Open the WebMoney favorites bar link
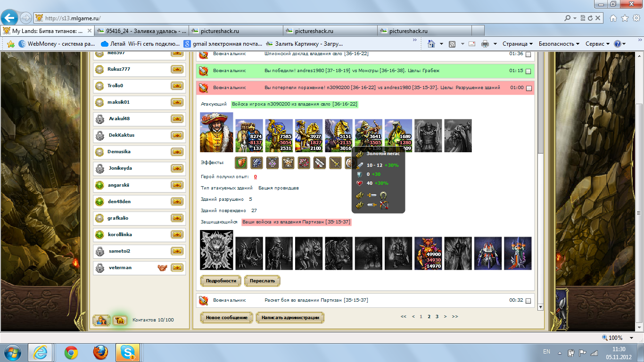644x362 pixels. coord(57,44)
